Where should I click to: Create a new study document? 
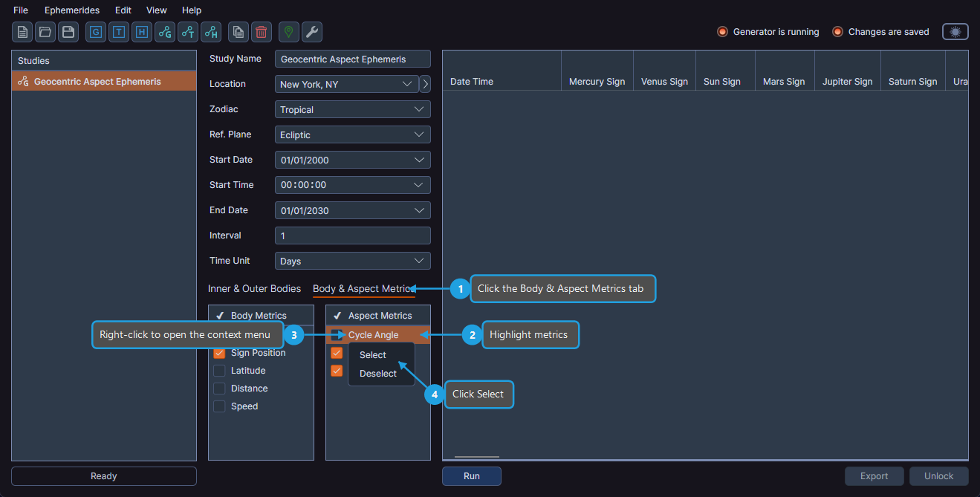[22, 32]
